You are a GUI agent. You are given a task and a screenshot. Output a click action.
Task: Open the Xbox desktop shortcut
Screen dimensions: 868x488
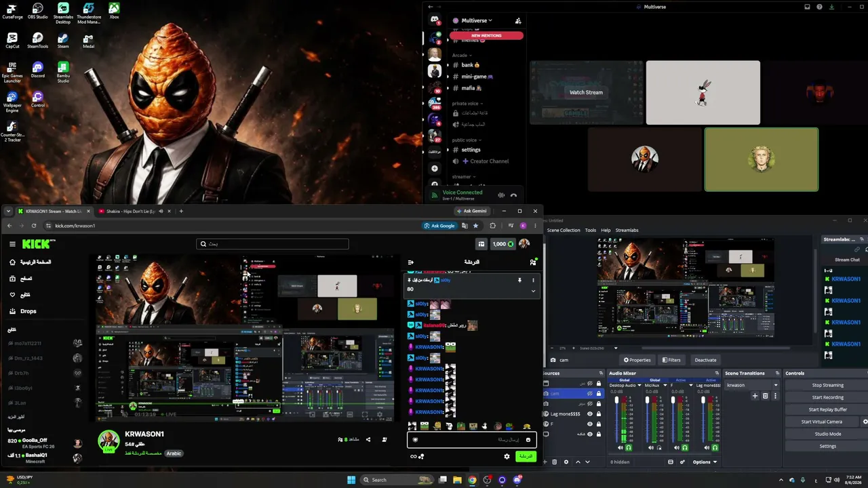114,12
